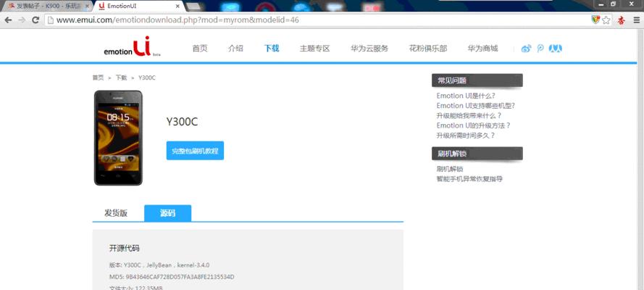
Task: Open 花粉俱乐部 in the site navigation
Action: click(428, 49)
